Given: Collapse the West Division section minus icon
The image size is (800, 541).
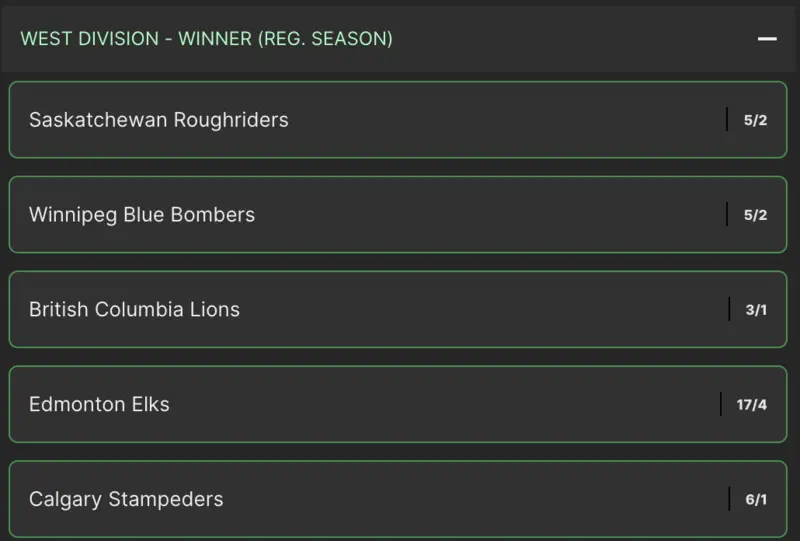Looking at the screenshot, I should pyautogui.click(x=767, y=39).
